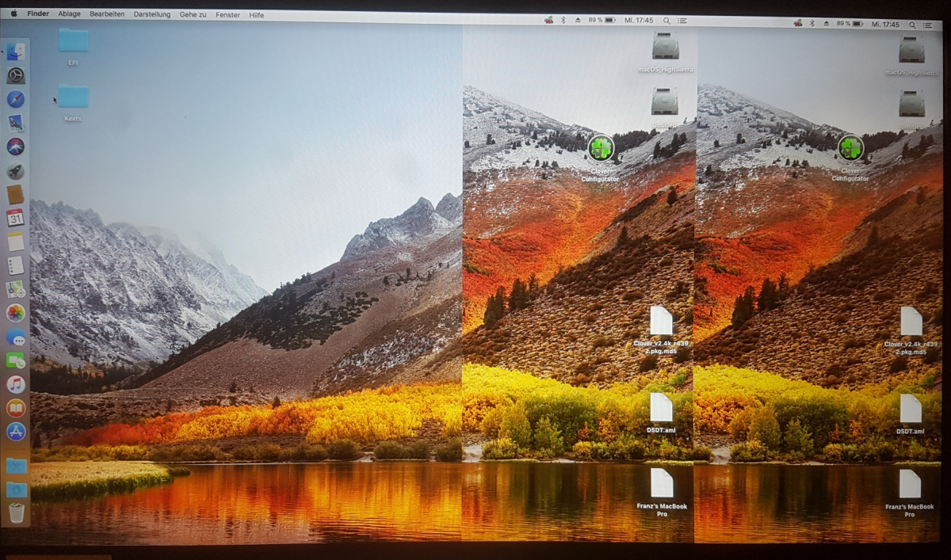Select the EFI folder on desktop
The width and height of the screenshot is (951, 560).
pos(74,41)
